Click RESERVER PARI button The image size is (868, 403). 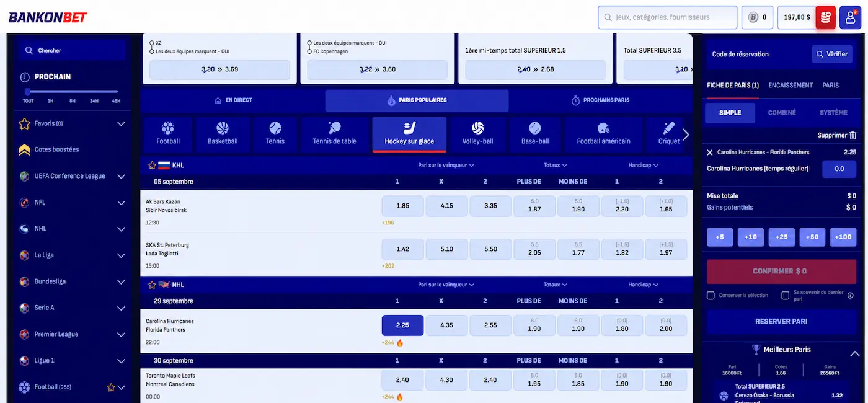coord(781,322)
